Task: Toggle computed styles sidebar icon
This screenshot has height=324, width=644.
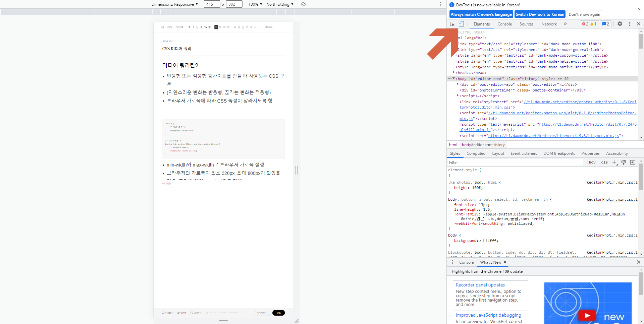Action: click(x=633, y=162)
